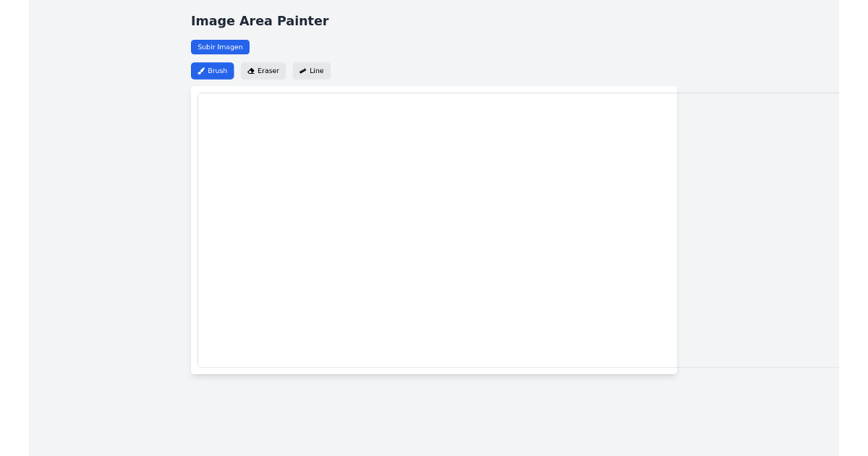This screenshot has height=456, width=868.
Task: Click the Line labeled button
Action: [x=312, y=71]
